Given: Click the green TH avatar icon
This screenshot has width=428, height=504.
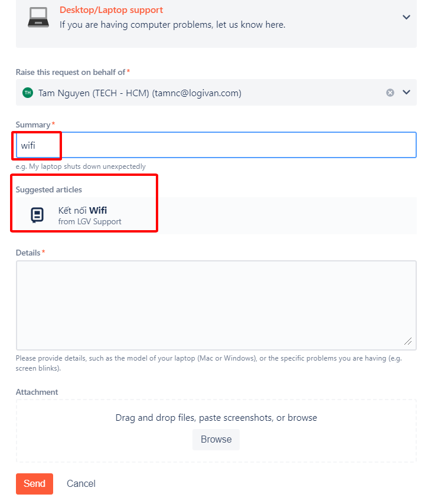Looking at the screenshot, I should (x=27, y=93).
